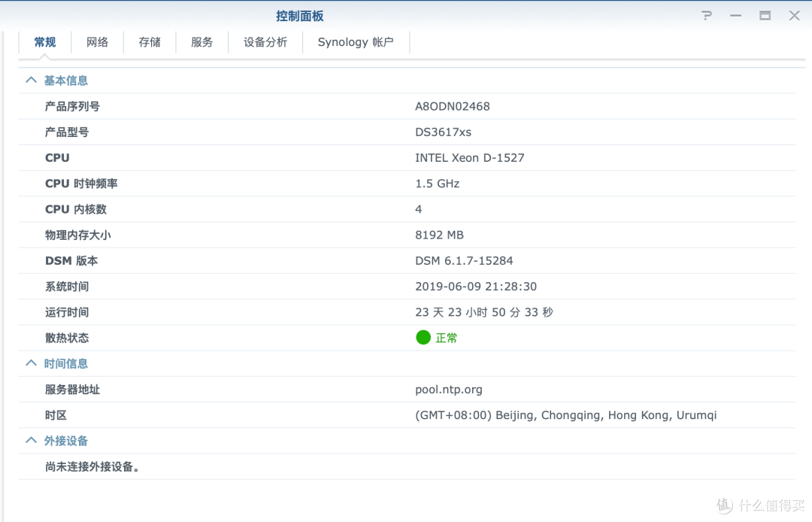Go to the 服务 tab
812x522 pixels.
tap(202, 42)
